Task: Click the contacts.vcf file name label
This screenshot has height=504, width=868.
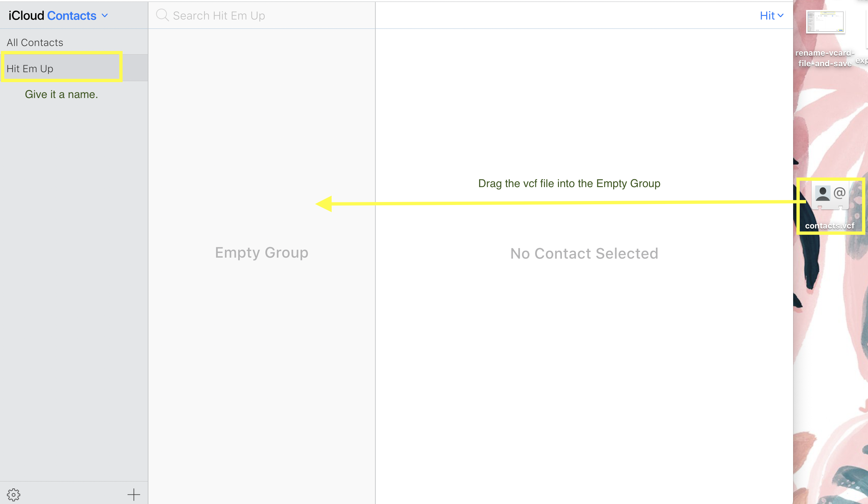Action: point(830,226)
